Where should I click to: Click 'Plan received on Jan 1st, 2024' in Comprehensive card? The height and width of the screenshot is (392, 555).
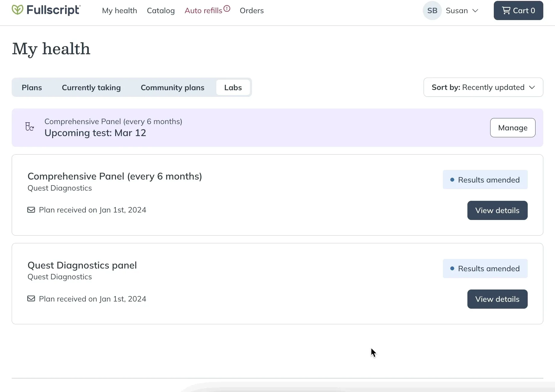(x=92, y=210)
